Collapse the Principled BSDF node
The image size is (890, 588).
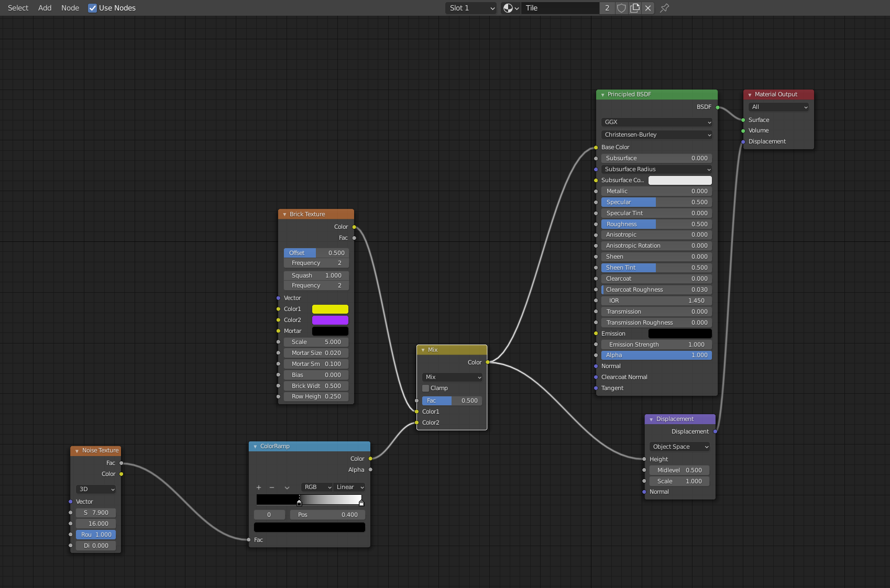pos(603,95)
